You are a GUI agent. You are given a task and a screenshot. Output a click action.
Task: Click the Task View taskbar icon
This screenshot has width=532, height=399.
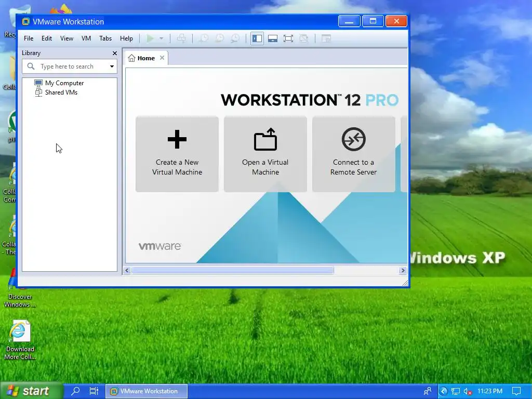(x=94, y=391)
